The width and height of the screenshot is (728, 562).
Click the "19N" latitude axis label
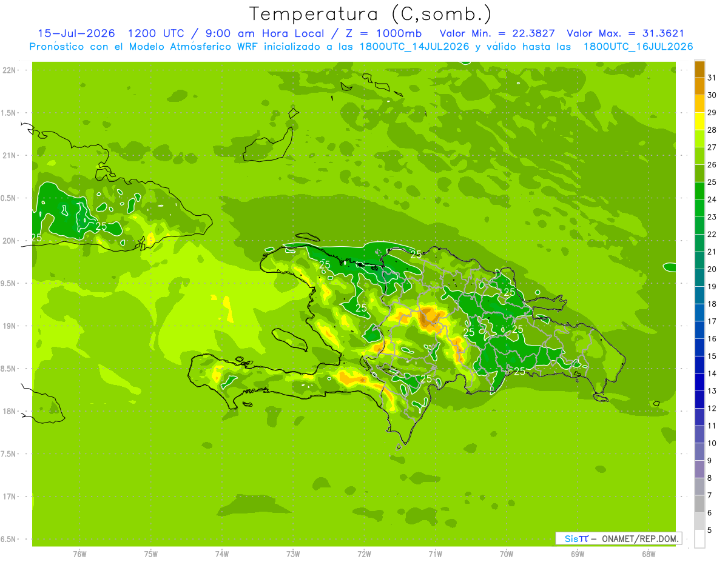[10, 326]
